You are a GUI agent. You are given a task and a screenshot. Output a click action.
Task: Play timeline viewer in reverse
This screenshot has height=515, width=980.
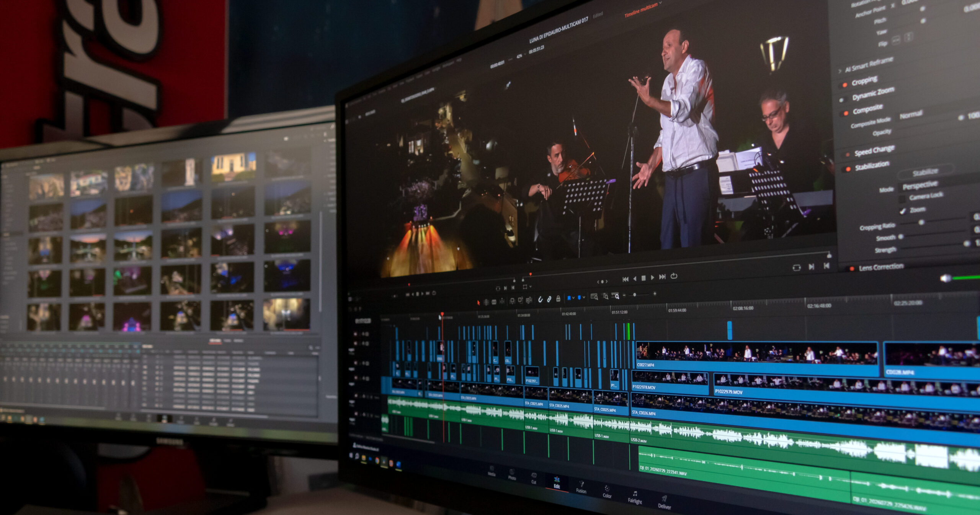[x=635, y=279]
